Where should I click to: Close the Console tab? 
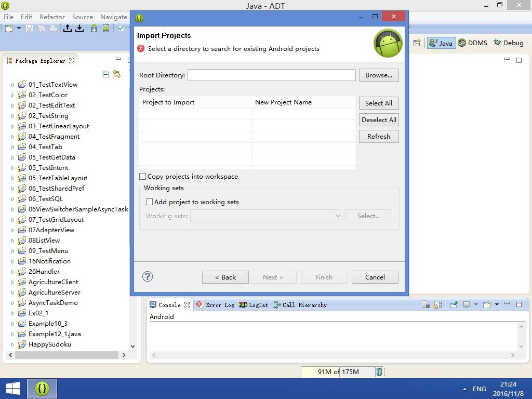tap(187, 305)
